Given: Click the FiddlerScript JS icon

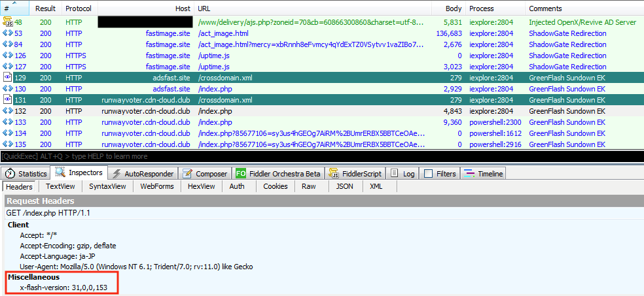Looking at the screenshot, I should pos(334,174).
